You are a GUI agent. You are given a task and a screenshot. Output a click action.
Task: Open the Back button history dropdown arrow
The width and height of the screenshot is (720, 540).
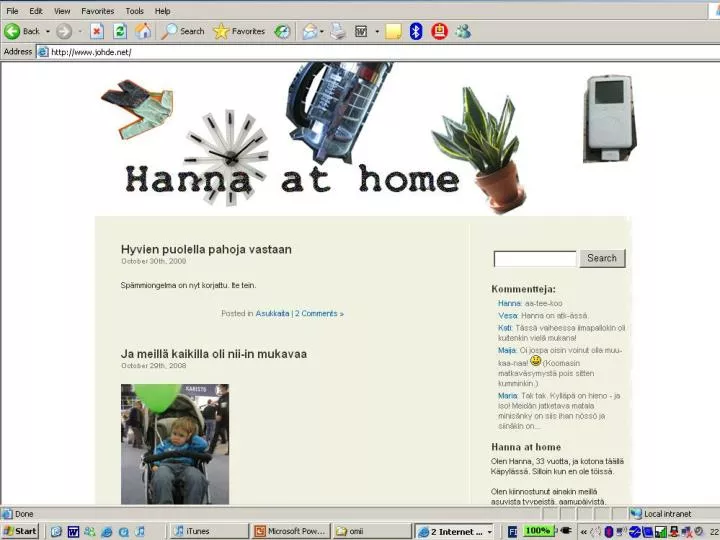[48, 32]
